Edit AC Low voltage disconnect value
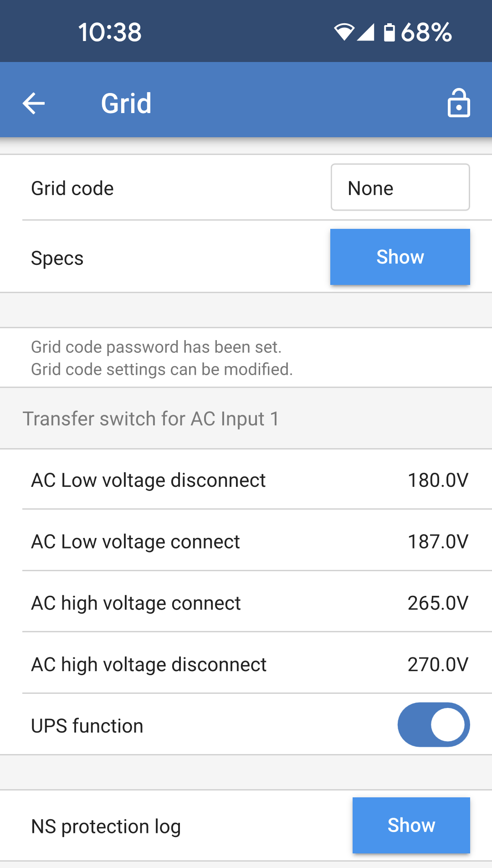The image size is (492, 868). (437, 480)
